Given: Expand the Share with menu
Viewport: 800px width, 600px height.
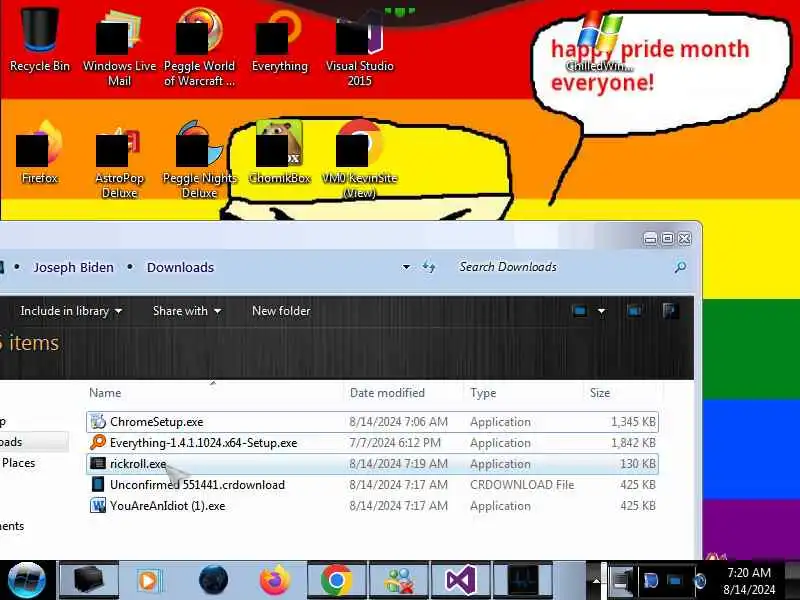Looking at the screenshot, I should (187, 311).
